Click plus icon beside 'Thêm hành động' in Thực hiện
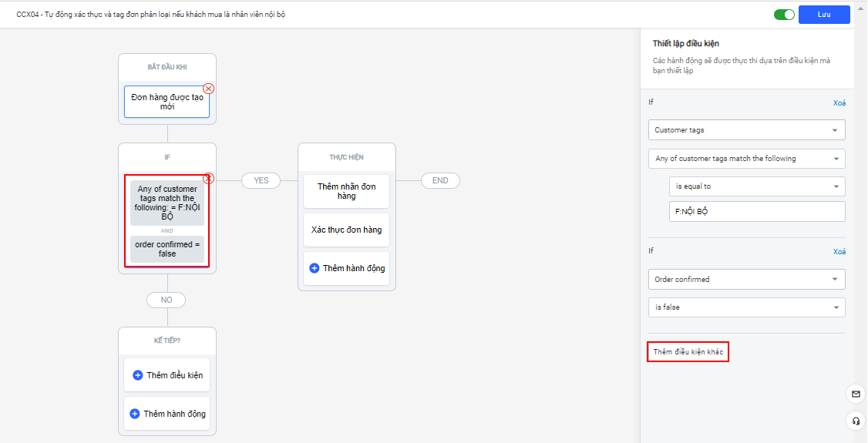The height and width of the screenshot is (443, 868). 314,268
